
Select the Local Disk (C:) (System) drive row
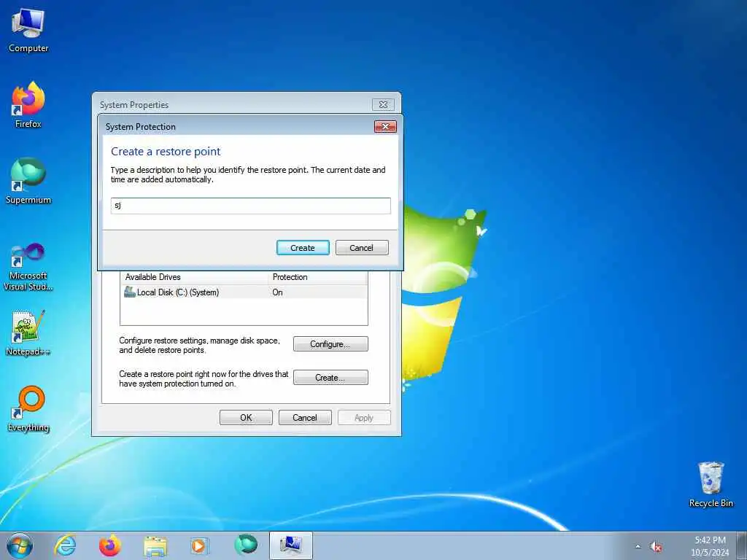tap(244, 292)
